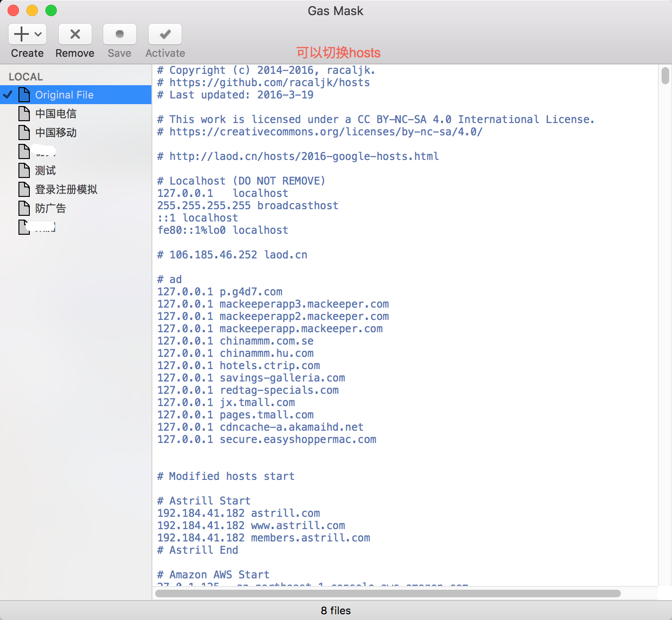This screenshot has width=672, height=620.
Task: Click the document icon beside 防广告
Action: point(24,208)
